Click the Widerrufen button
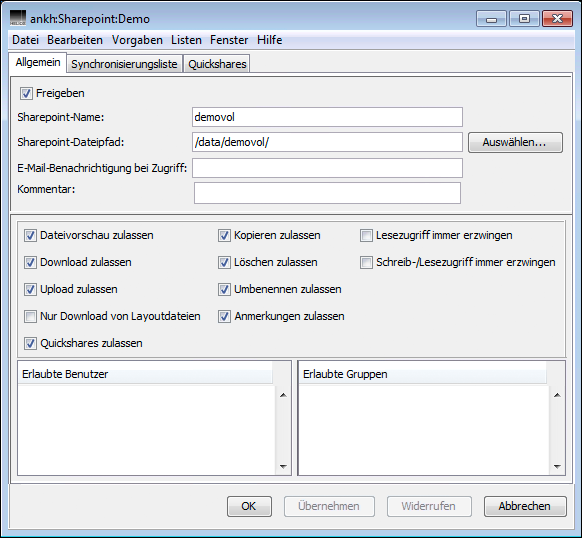Image resolution: width=582 pixels, height=538 pixels. pos(429,506)
